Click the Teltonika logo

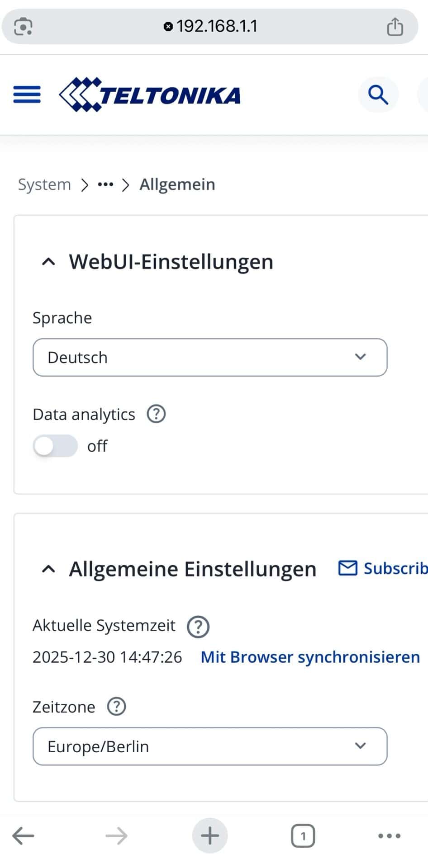click(x=149, y=94)
